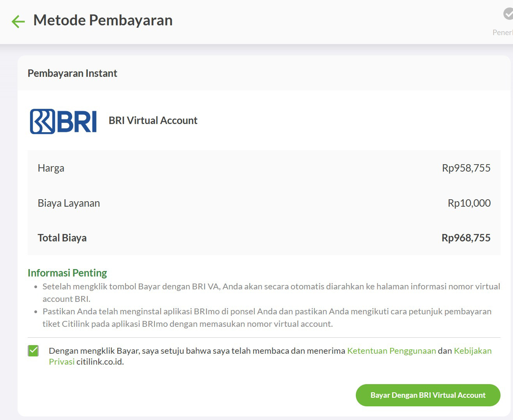Untick the terms agreement checkbox
This screenshot has height=420, width=513.
34,351
